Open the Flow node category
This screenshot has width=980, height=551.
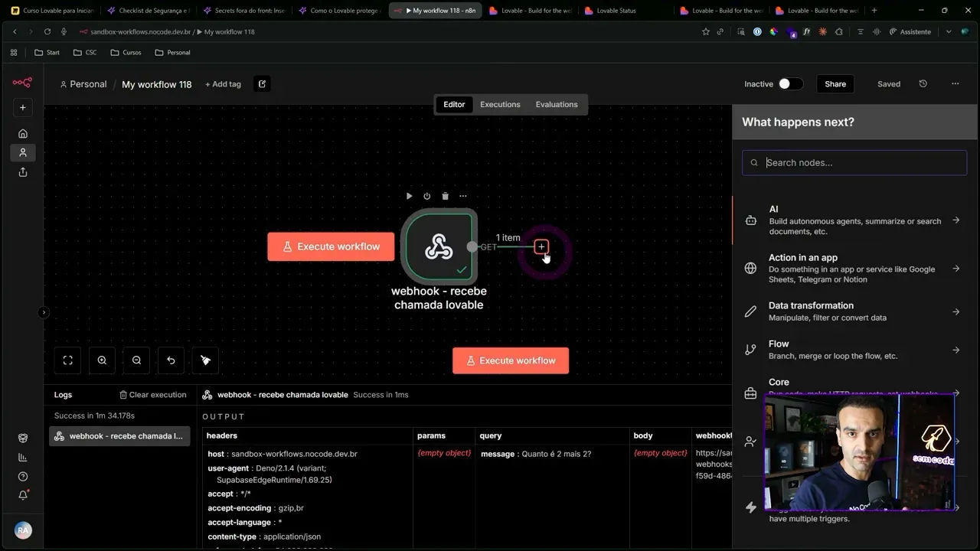pos(854,350)
